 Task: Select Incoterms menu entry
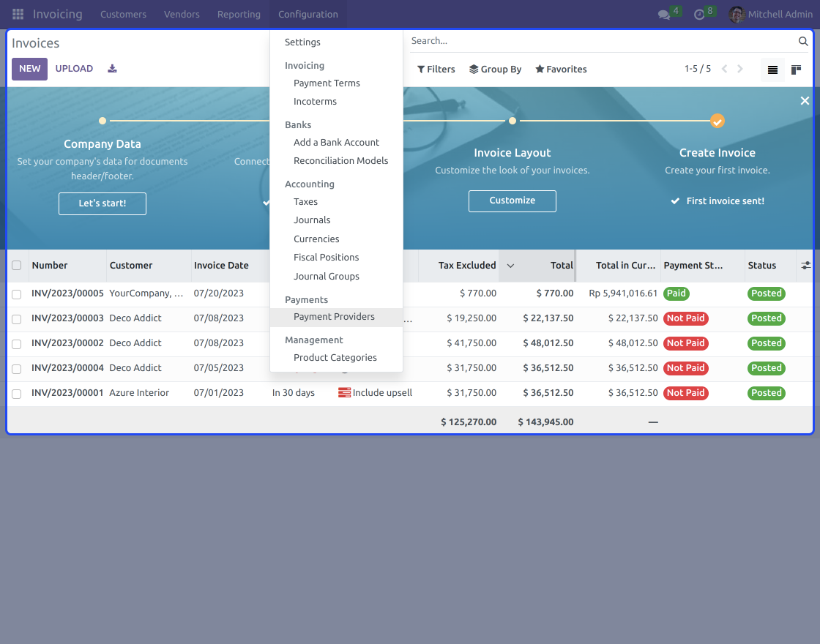[x=315, y=102]
